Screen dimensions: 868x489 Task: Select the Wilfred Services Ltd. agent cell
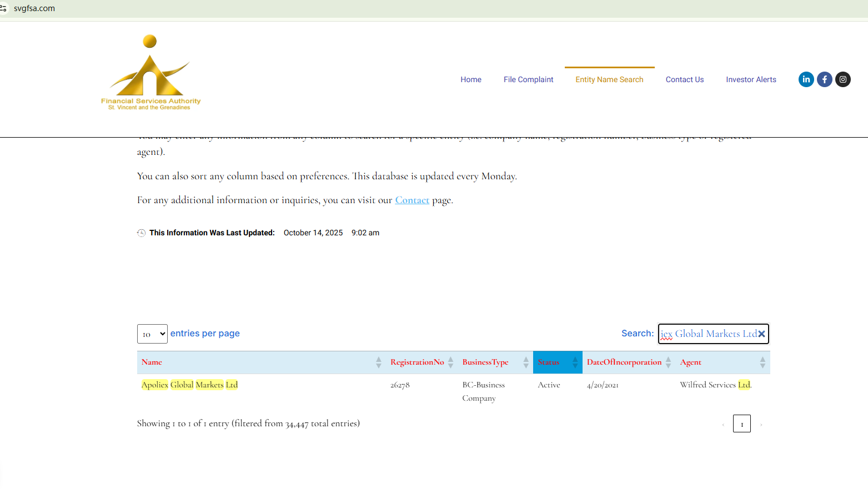click(716, 385)
